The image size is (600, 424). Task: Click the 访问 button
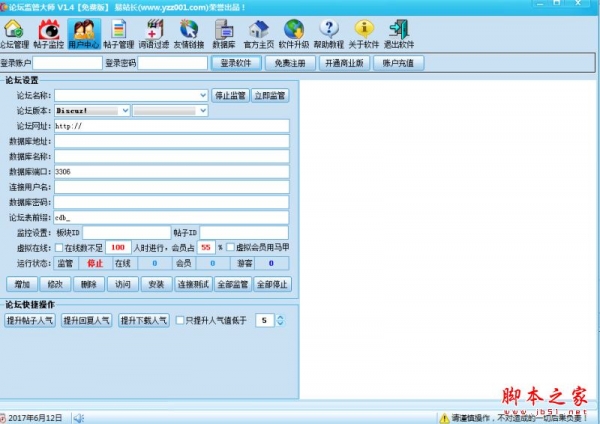[122, 284]
